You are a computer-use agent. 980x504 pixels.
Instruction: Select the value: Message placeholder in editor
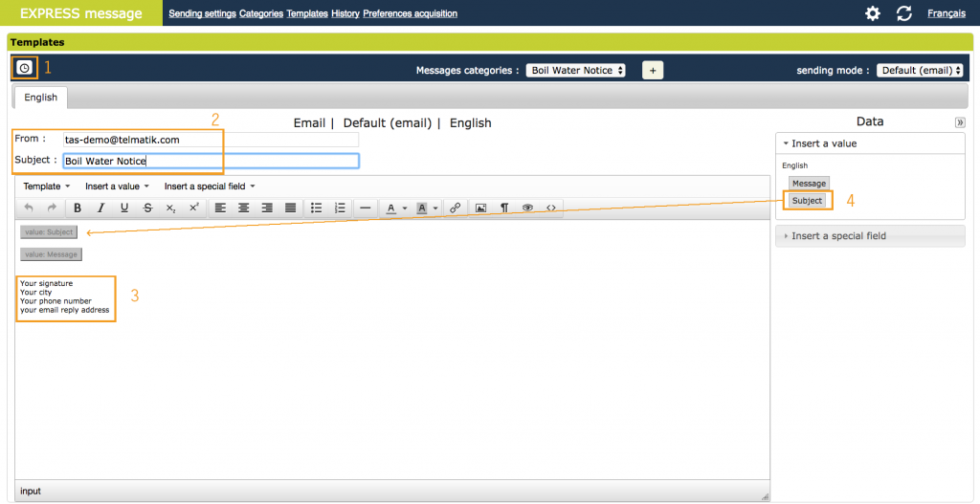[52, 254]
